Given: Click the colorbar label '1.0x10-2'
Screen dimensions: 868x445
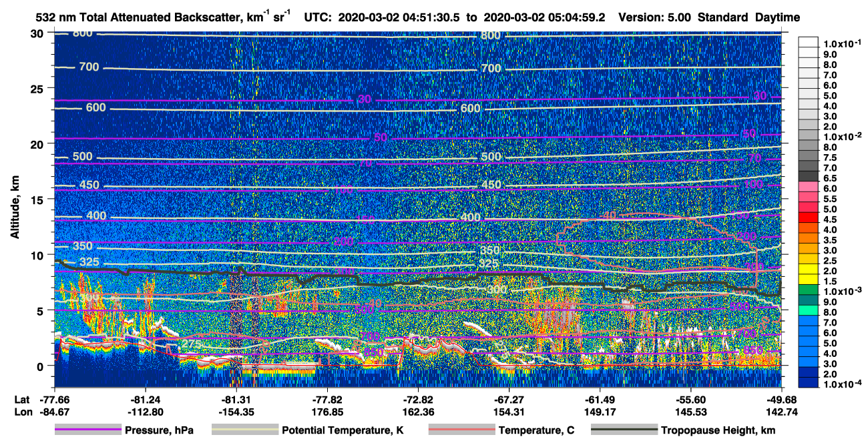Looking at the screenshot, I should 844,136.
